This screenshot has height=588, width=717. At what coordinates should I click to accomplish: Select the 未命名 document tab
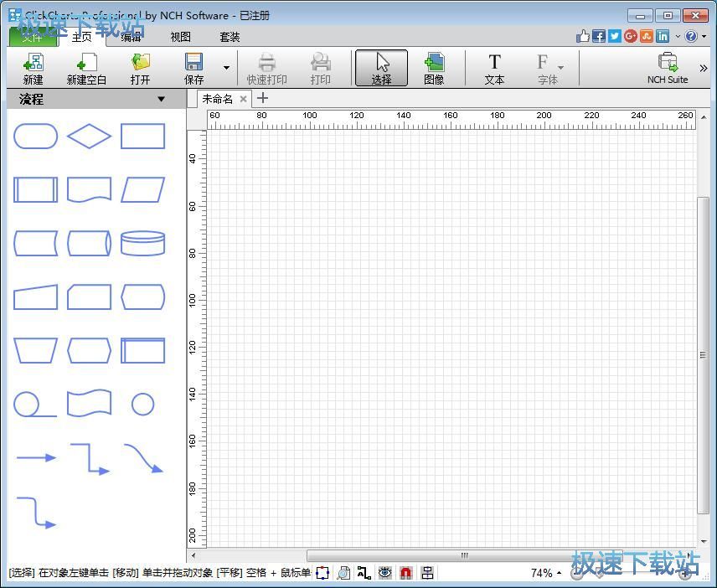tap(218, 99)
